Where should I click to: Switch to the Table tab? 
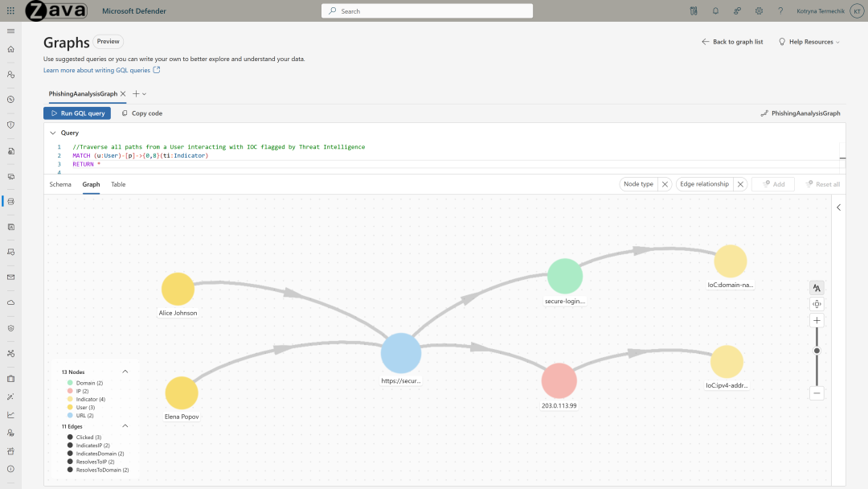click(x=118, y=184)
